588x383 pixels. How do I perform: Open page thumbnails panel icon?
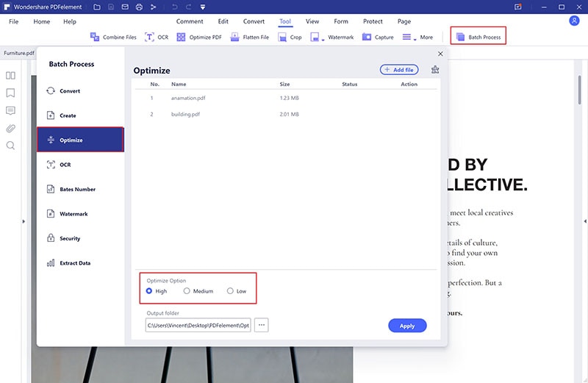[10, 76]
